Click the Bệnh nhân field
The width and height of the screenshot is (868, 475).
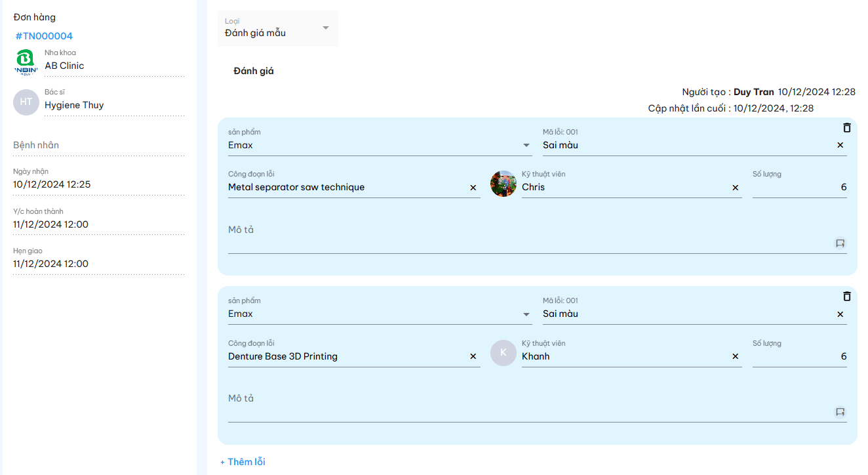point(99,145)
